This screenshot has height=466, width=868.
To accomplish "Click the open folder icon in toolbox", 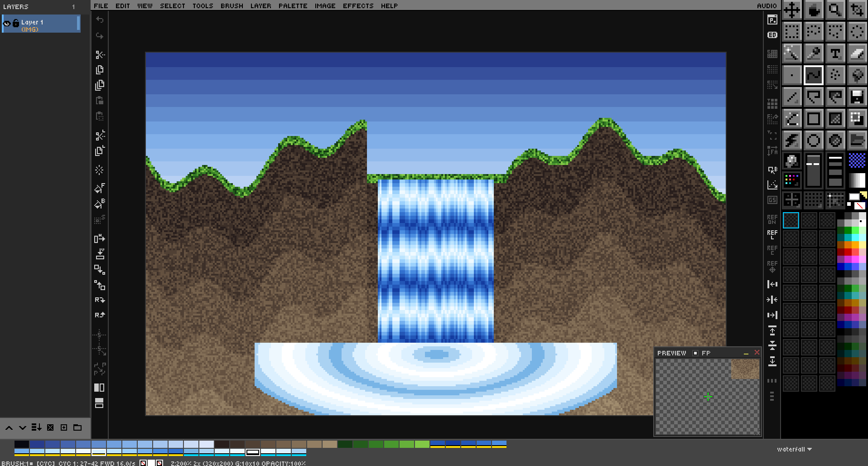I will 857,140.
